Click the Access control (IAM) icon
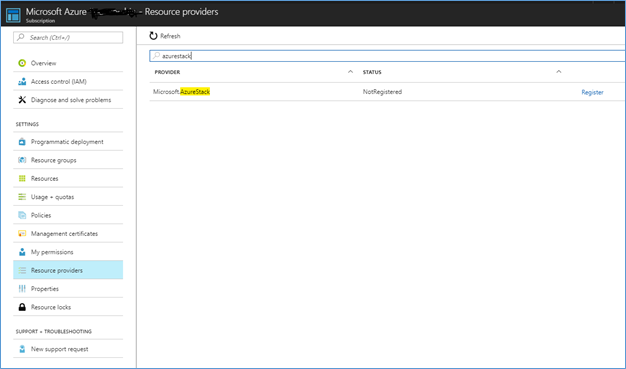Image resolution: width=626 pixels, height=369 pixels. click(22, 81)
